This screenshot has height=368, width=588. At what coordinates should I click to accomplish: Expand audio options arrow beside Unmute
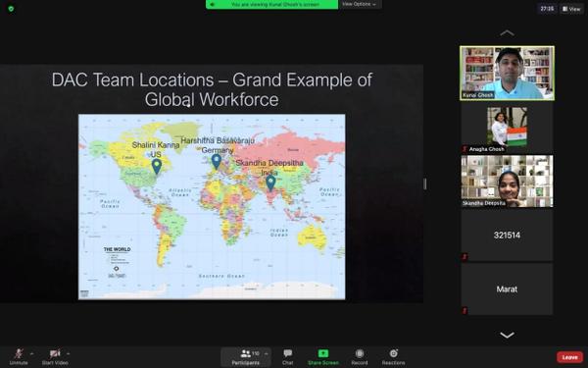click(31, 353)
